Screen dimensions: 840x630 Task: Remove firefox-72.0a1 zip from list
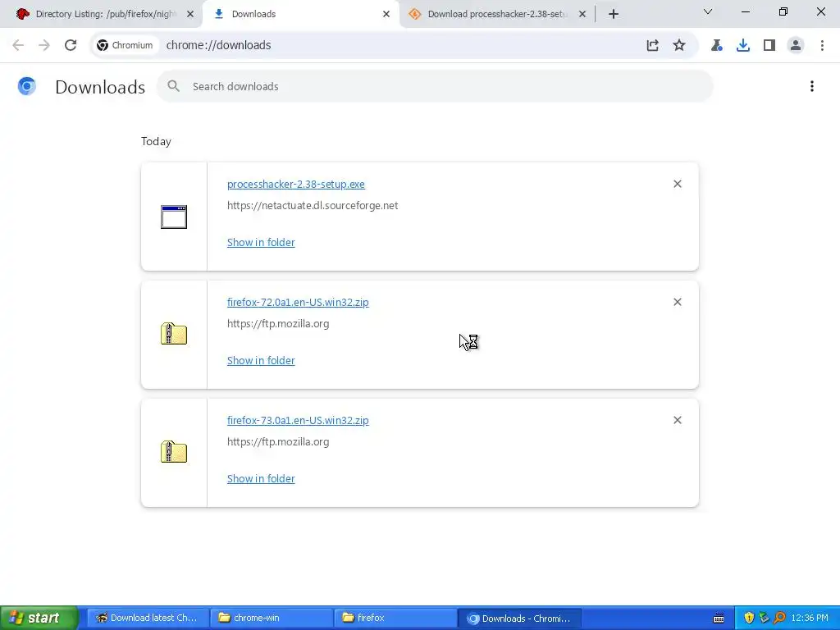point(678,302)
